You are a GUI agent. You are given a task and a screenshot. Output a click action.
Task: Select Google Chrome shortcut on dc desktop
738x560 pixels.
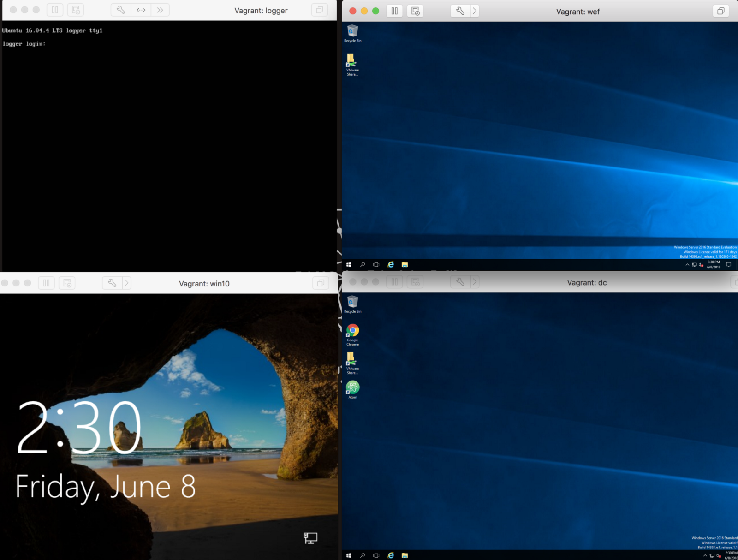353,335
